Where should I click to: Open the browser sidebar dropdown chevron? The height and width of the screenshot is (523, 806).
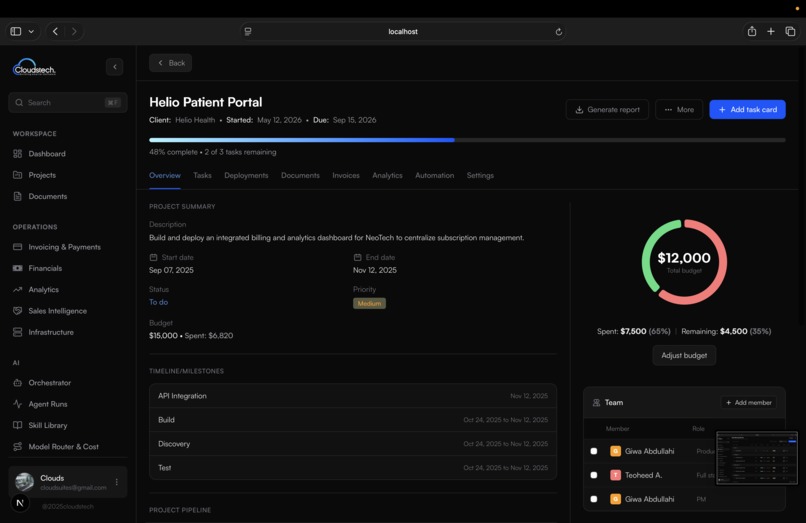pos(31,31)
